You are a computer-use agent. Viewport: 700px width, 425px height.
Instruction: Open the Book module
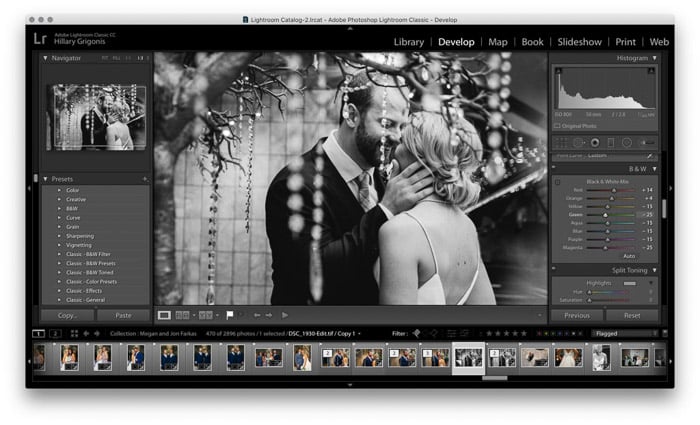pyautogui.click(x=532, y=42)
